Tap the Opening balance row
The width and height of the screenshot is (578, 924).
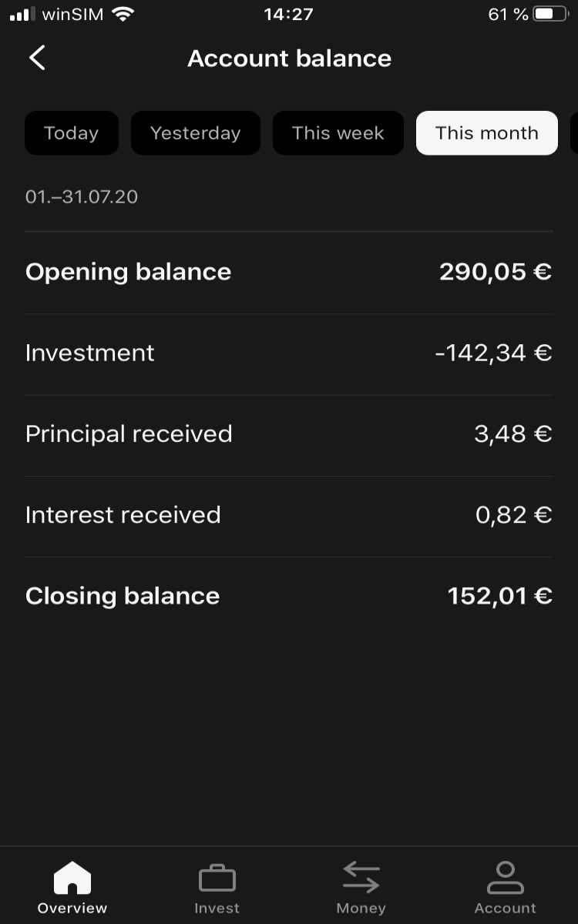coord(289,273)
